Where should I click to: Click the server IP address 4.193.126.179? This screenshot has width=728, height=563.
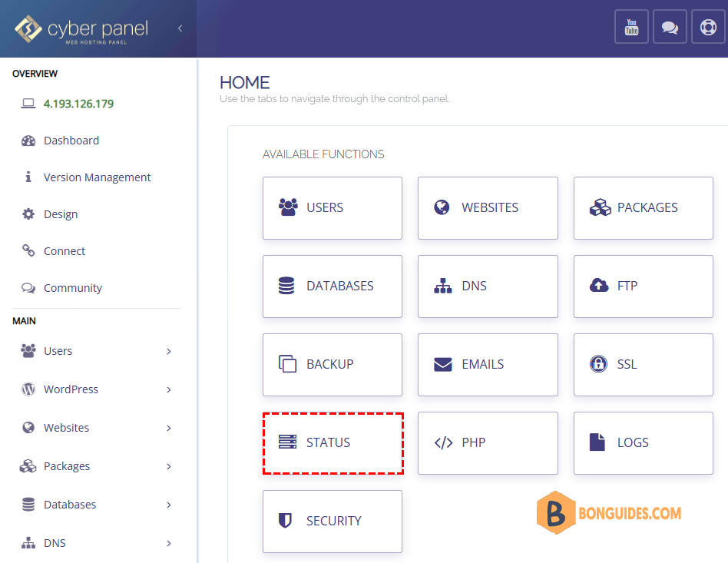pyautogui.click(x=78, y=104)
